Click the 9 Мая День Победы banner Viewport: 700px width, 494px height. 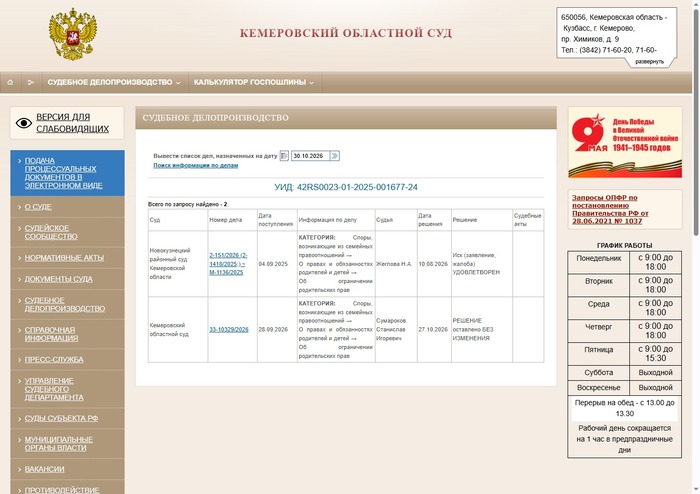click(625, 142)
